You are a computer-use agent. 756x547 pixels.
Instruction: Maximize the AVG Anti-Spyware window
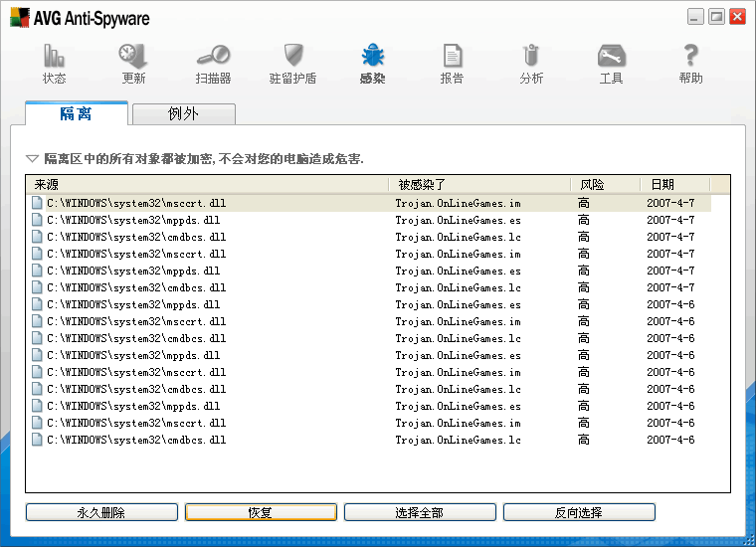tap(716, 17)
